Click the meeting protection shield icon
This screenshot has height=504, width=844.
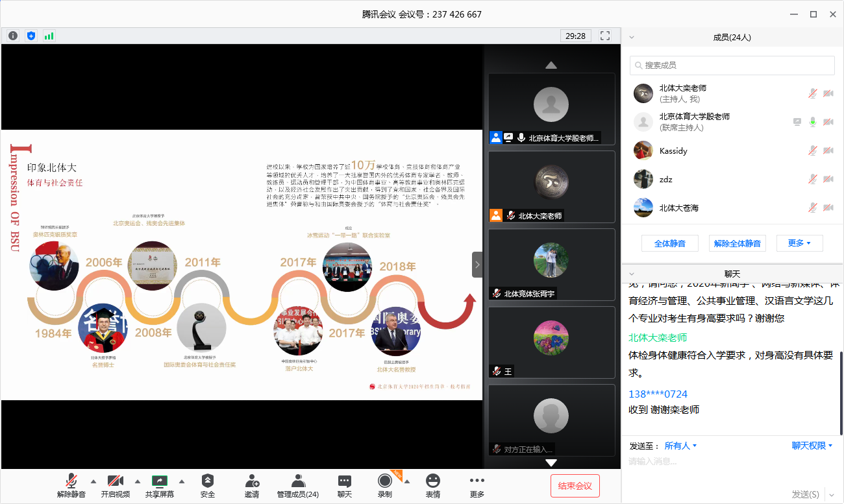(x=31, y=36)
